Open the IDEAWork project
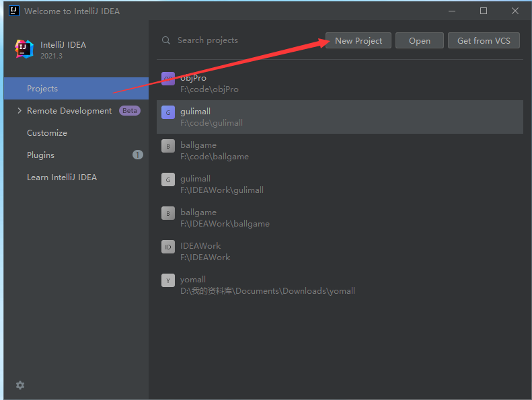 pyautogui.click(x=340, y=251)
